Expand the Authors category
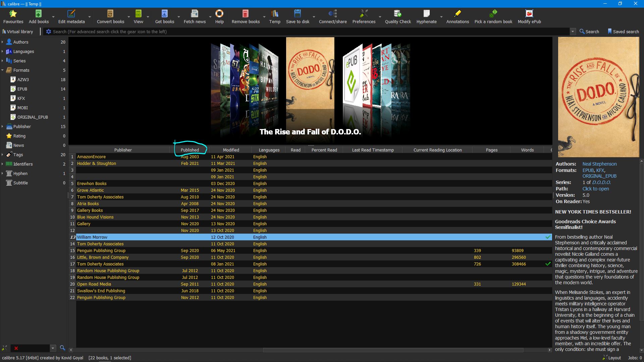Viewport: 644px width, 362px height. [x=2, y=42]
